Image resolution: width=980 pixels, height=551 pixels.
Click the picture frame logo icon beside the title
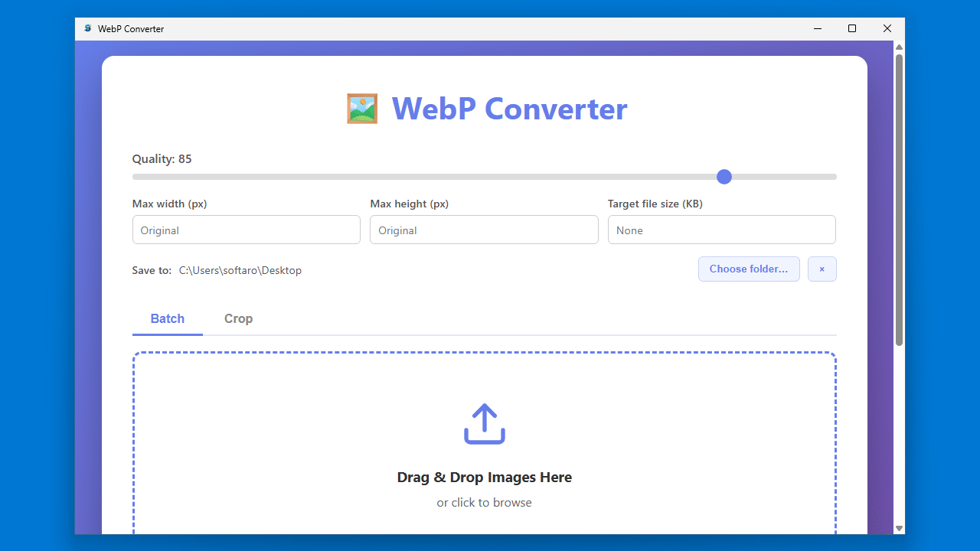point(362,109)
